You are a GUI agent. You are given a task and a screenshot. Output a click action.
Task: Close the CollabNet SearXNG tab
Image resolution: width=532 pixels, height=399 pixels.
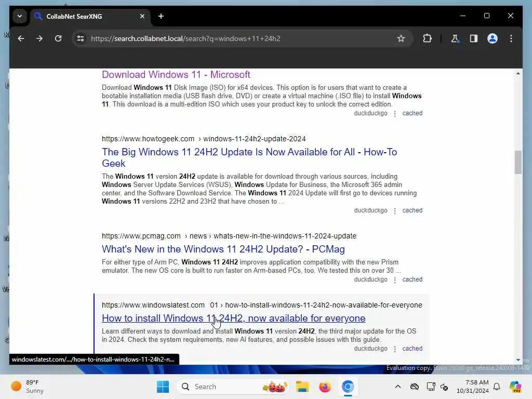coord(142,16)
